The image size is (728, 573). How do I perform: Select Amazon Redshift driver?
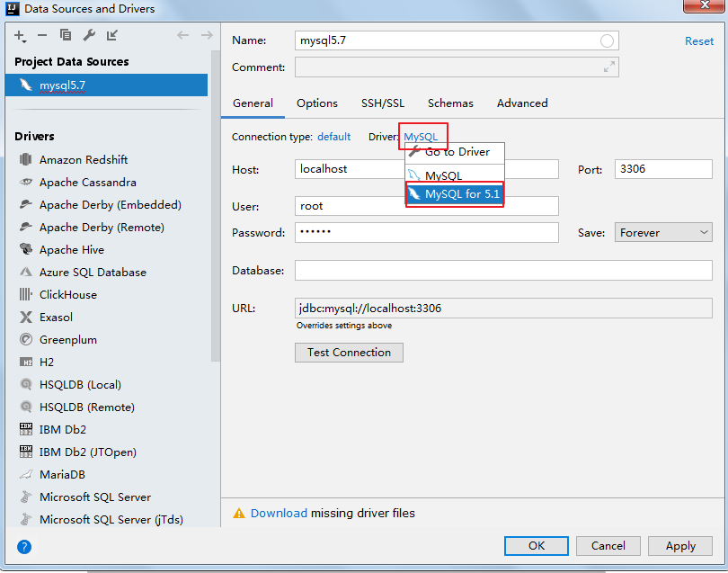tap(83, 160)
